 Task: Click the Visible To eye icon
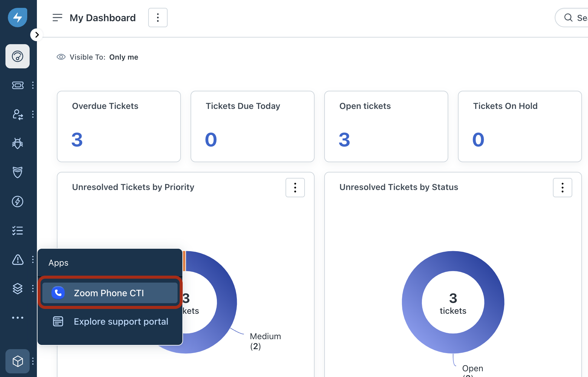[x=61, y=57]
